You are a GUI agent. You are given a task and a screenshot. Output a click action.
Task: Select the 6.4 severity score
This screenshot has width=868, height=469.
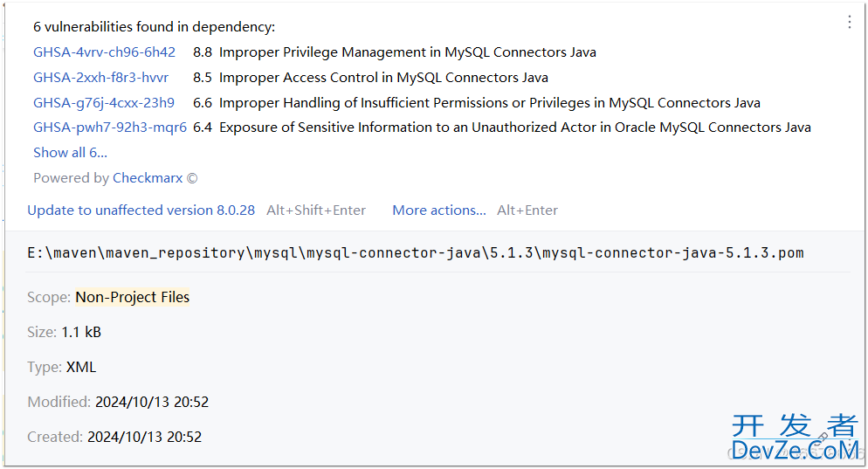click(202, 128)
